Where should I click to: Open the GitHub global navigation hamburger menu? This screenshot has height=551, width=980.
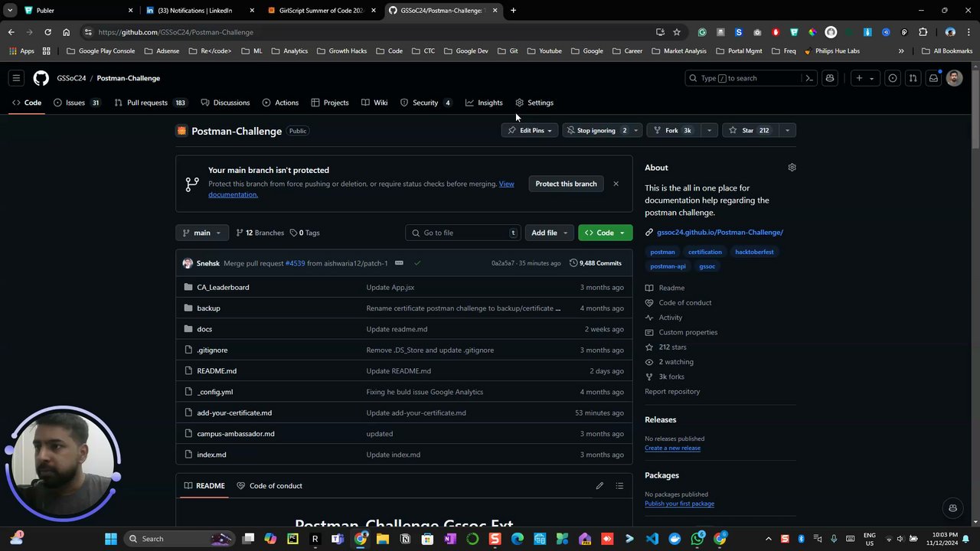click(x=16, y=78)
